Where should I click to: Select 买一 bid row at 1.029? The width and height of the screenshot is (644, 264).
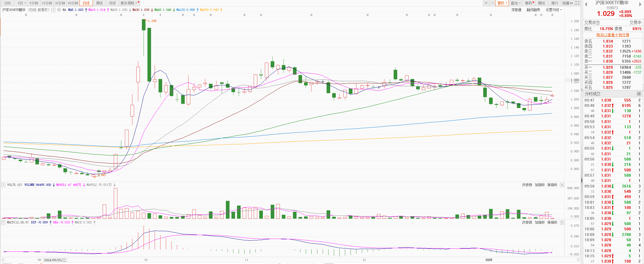point(613,67)
